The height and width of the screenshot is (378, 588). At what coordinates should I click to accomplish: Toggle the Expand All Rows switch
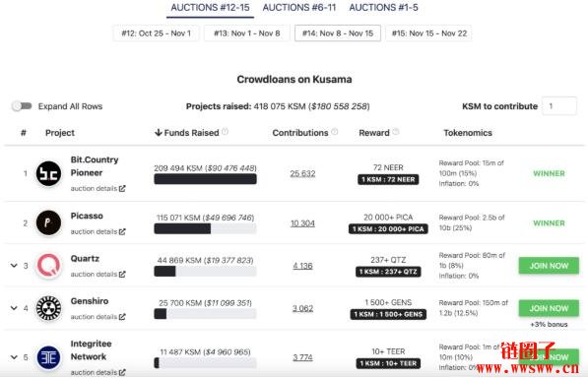(x=22, y=106)
